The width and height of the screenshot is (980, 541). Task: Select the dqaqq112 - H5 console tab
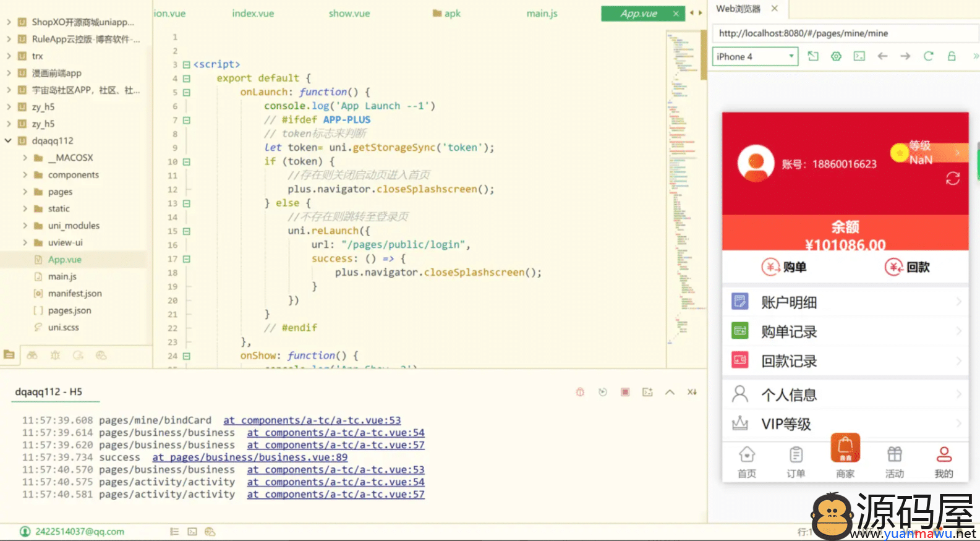(49, 391)
